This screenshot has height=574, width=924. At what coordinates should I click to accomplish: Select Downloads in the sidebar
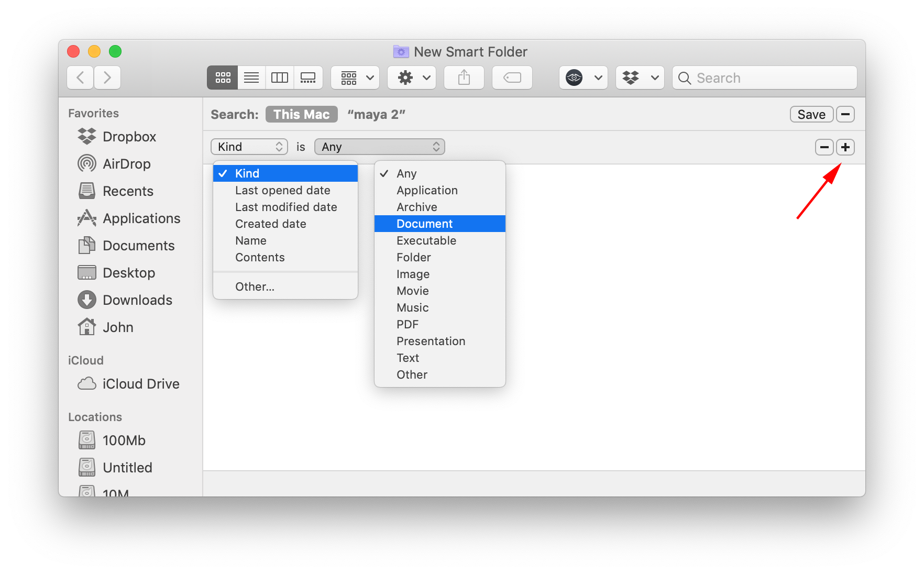click(x=137, y=300)
